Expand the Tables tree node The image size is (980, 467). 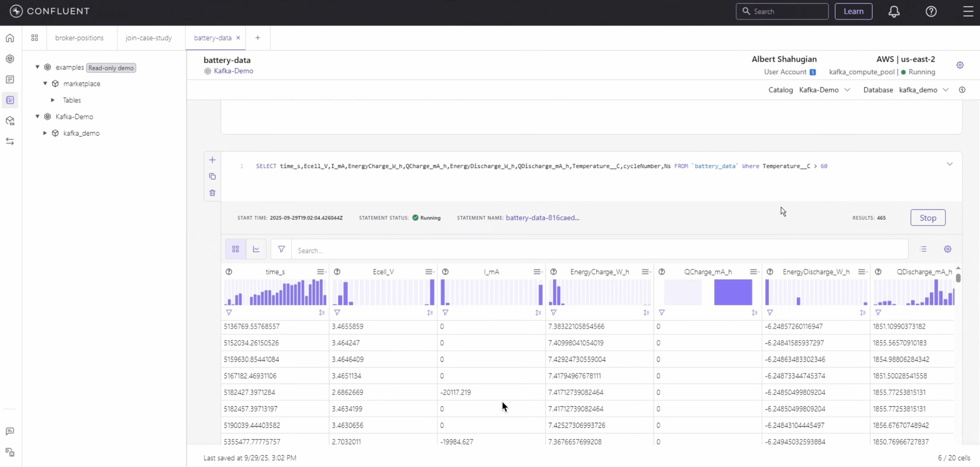click(x=53, y=100)
